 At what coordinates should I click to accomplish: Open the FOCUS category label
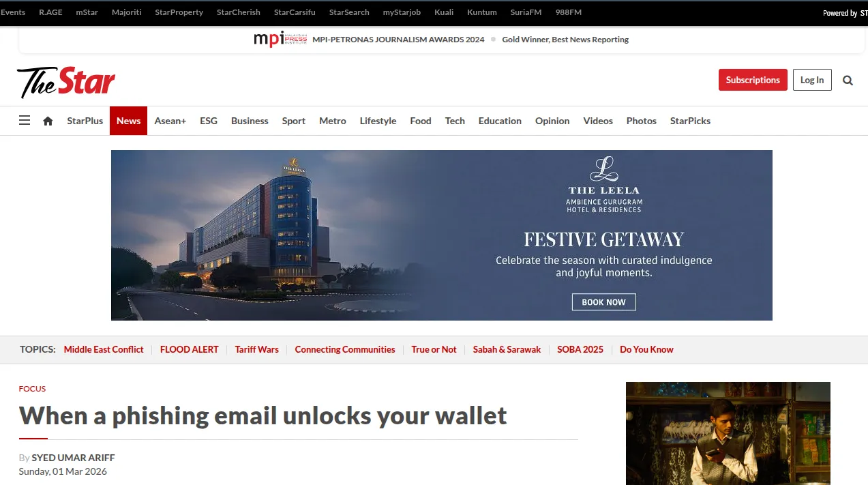(x=32, y=389)
